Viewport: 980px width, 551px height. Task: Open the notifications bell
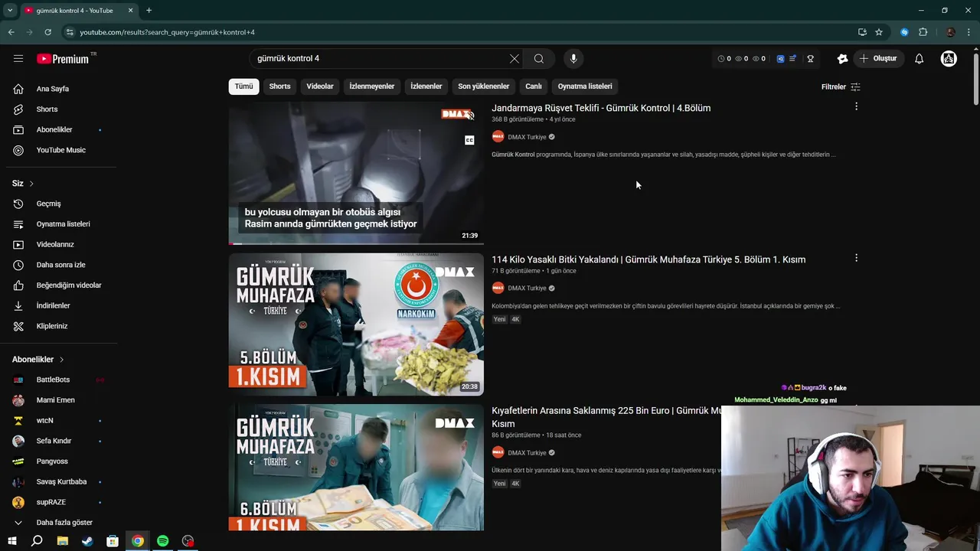coord(919,58)
